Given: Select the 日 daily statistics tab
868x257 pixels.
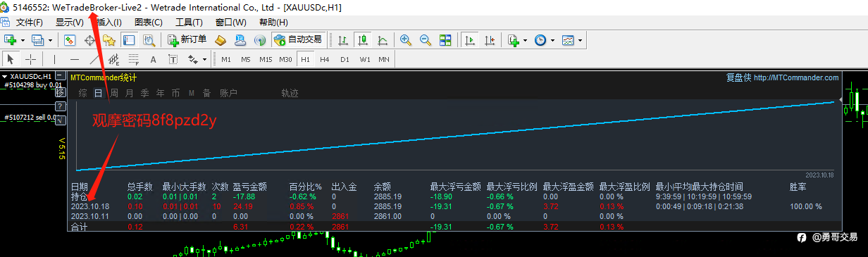Looking at the screenshot, I should point(98,93).
